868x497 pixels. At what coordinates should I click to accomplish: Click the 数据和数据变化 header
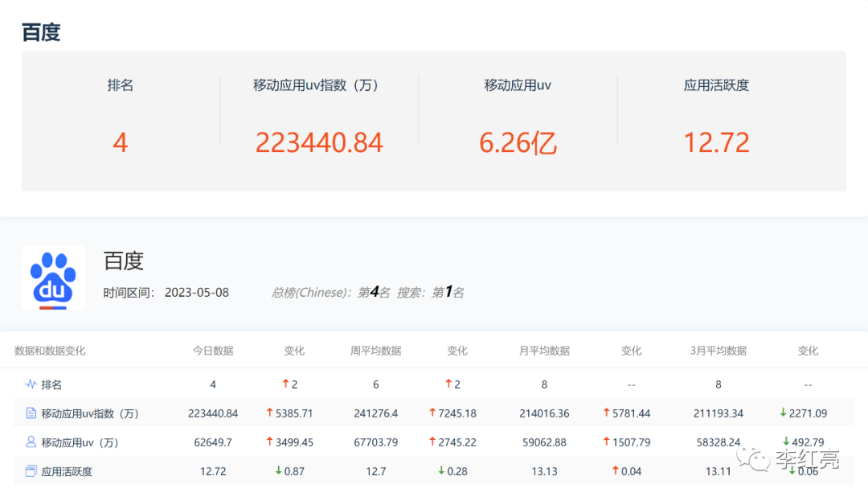pyautogui.click(x=50, y=351)
